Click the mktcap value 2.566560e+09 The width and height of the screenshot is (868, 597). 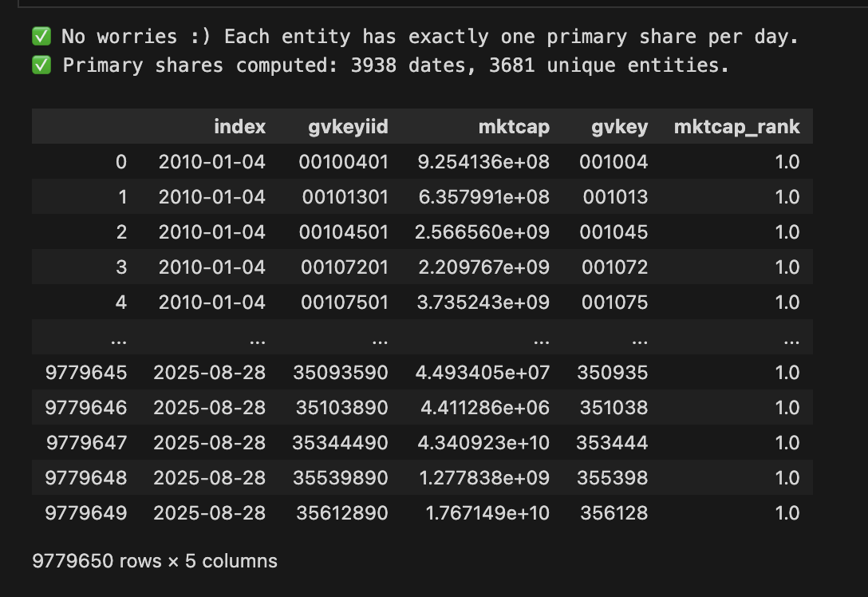482,232
